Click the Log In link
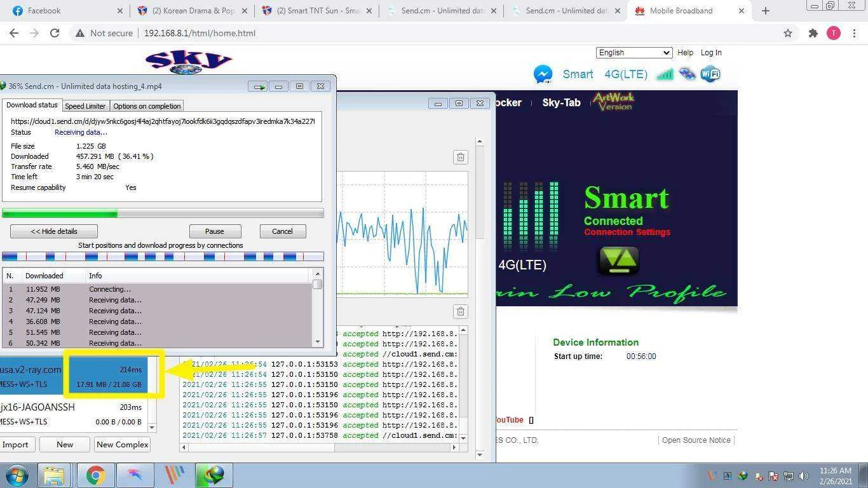Image resolution: width=868 pixels, height=488 pixels. click(711, 53)
